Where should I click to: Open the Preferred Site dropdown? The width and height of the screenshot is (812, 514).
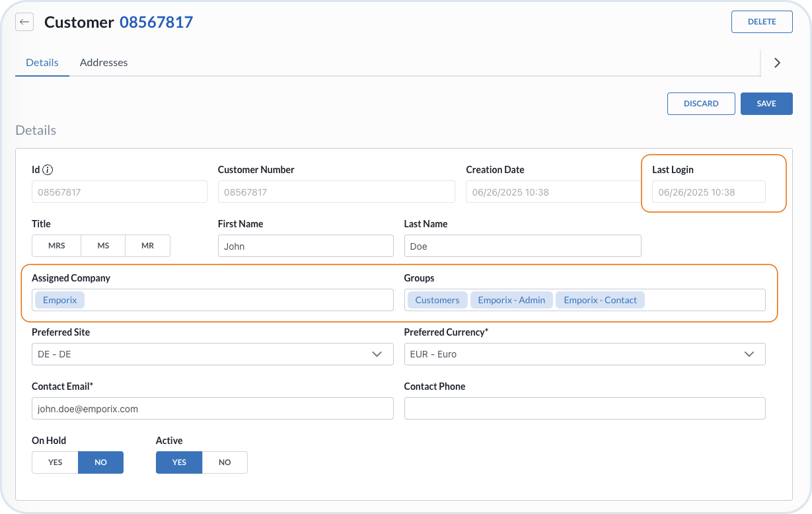point(212,354)
